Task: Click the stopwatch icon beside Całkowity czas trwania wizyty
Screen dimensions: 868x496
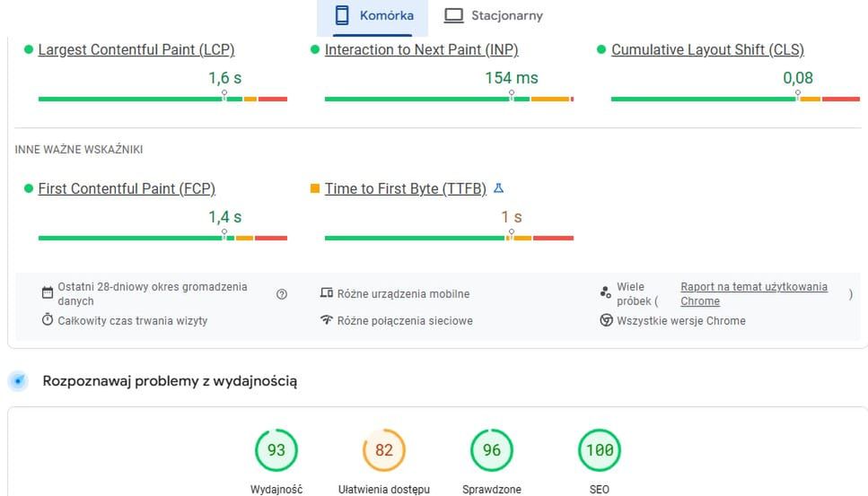Action: point(48,320)
